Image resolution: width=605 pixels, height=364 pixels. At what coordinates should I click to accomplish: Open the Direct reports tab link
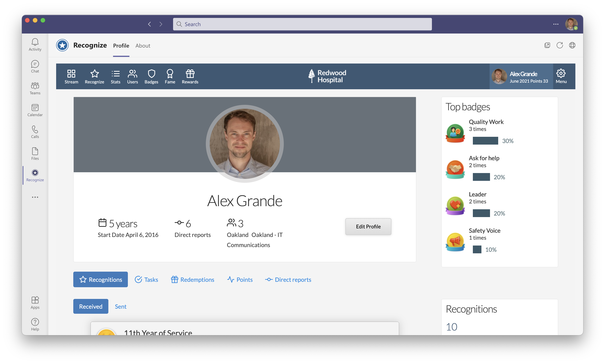click(288, 279)
